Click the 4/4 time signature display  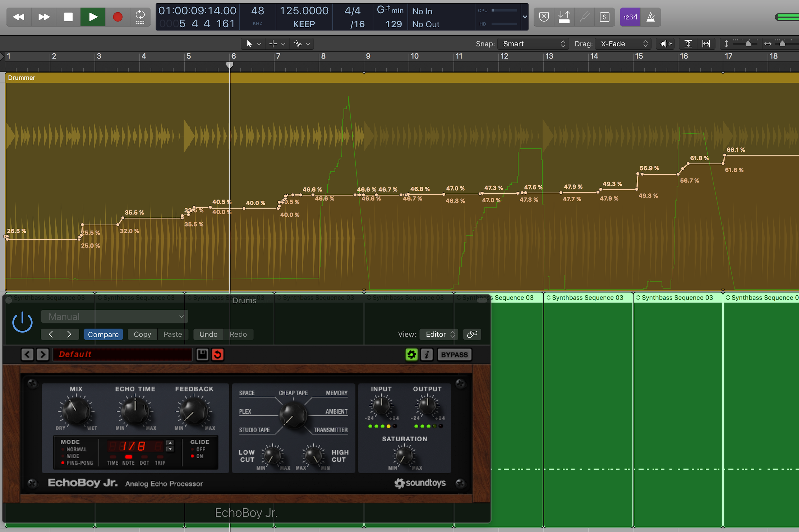pyautogui.click(x=352, y=11)
